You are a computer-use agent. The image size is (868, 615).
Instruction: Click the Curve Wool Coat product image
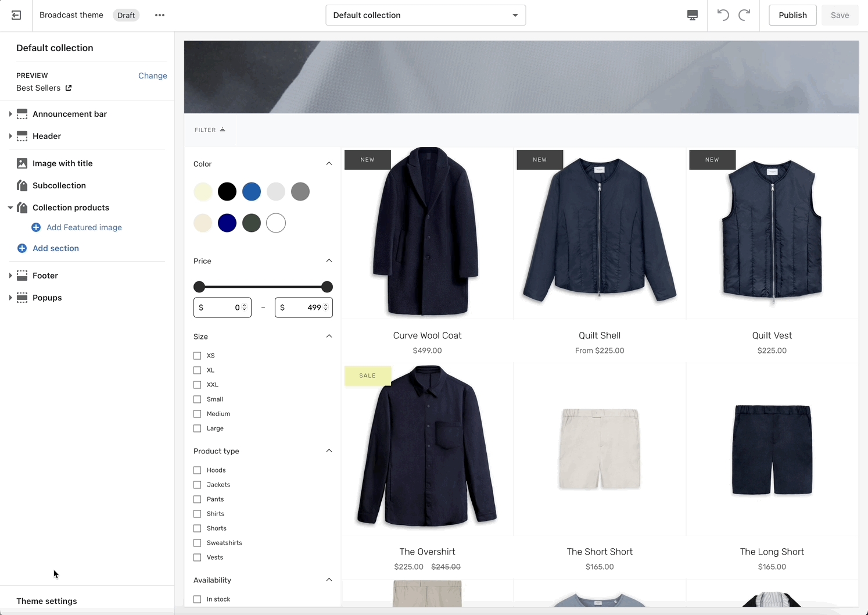[427, 233]
